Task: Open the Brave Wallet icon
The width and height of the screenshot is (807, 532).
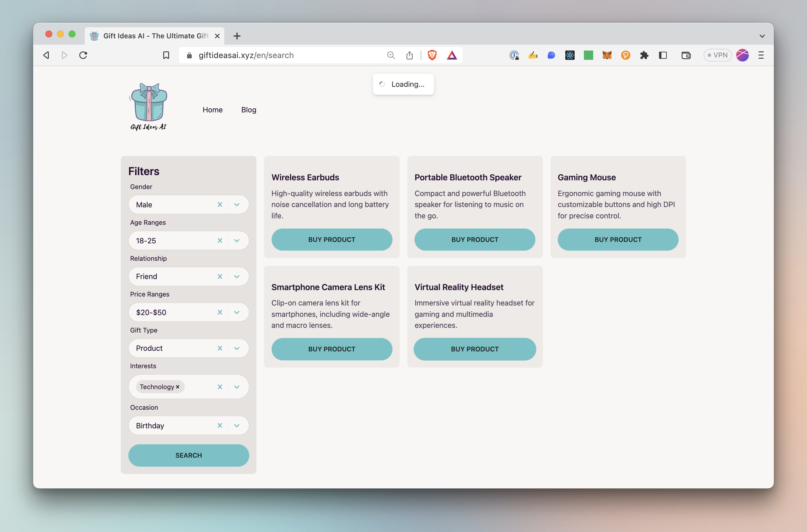Action: [x=686, y=55]
